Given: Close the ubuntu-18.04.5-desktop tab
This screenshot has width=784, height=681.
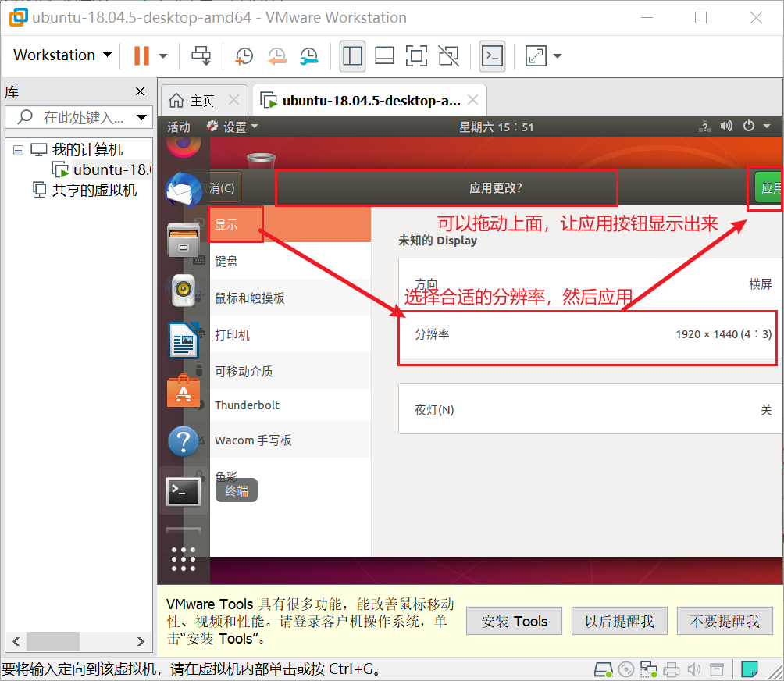Looking at the screenshot, I should [x=472, y=100].
